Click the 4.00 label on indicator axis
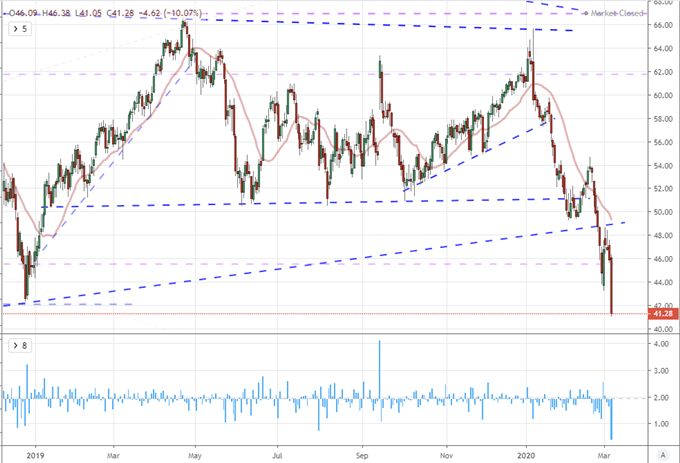Image resolution: width=680 pixels, height=463 pixels. 661,344
